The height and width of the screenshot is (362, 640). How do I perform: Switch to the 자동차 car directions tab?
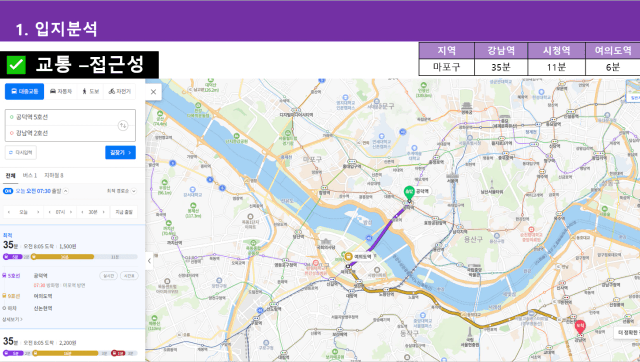tap(60, 91)
